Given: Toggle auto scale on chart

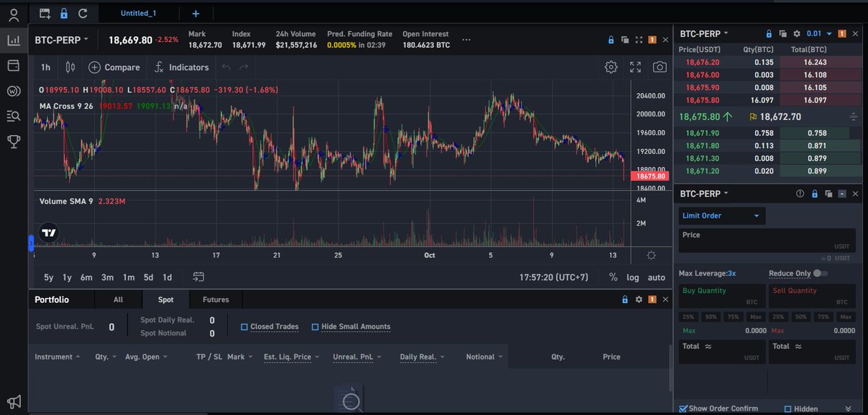Looking at the screenshot, I should [x=656, y=278].
